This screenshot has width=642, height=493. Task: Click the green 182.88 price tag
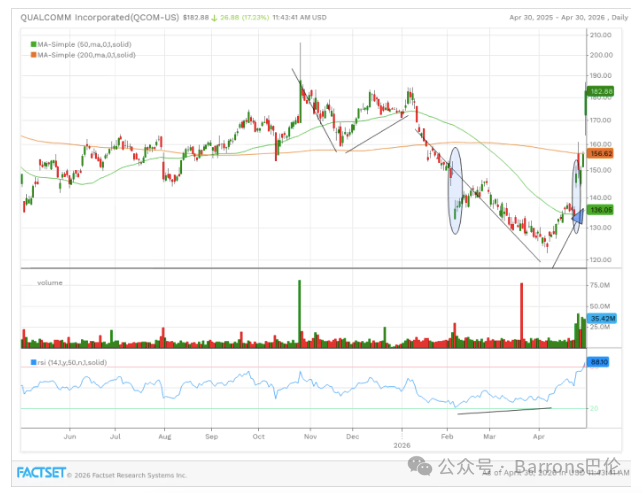[601, 91]
